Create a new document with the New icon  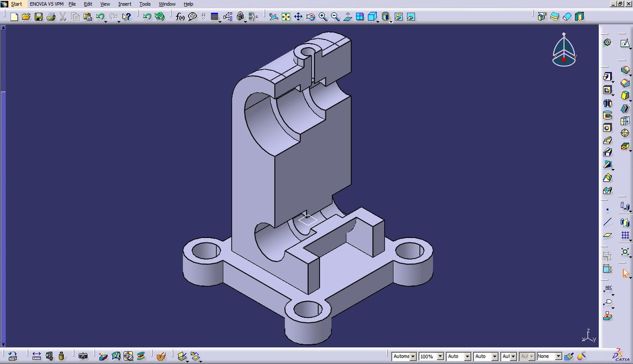[14, 17]
